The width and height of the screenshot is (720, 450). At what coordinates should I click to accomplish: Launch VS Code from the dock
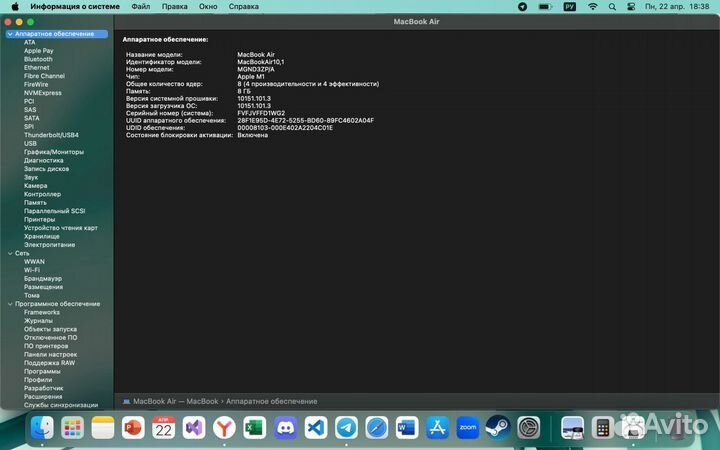click(x=316, y=428)
